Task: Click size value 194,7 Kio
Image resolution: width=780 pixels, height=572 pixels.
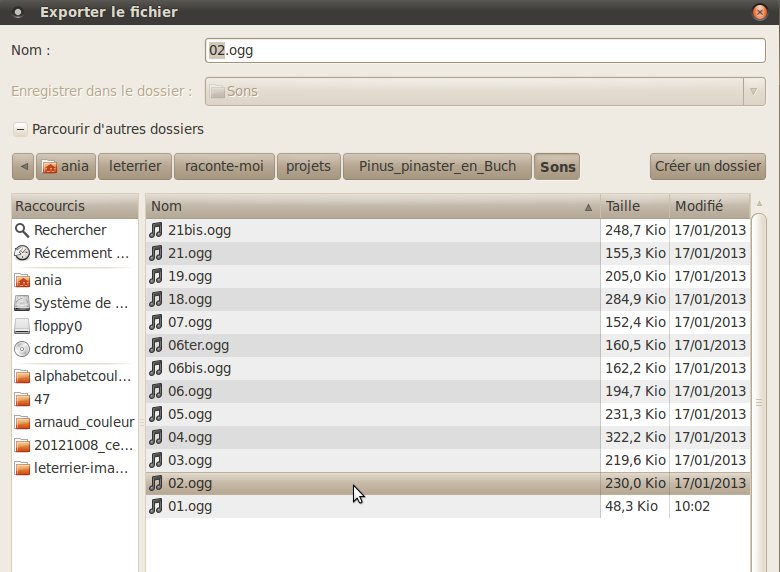Action: (635, 391)
